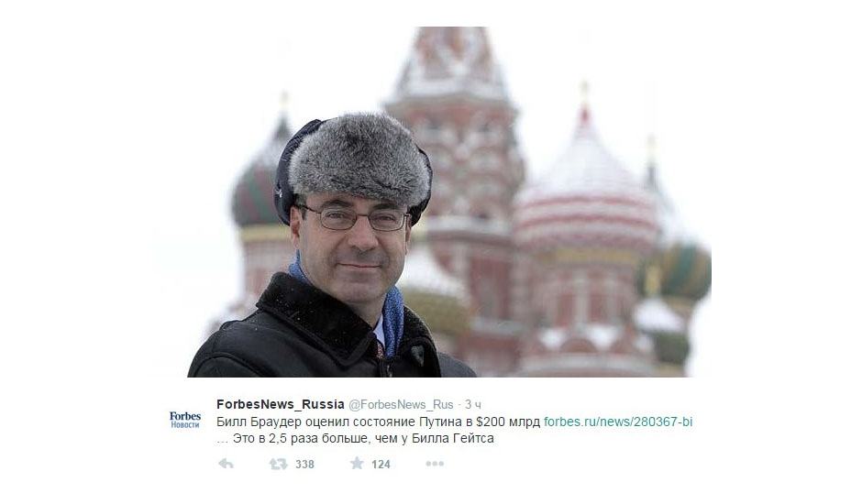View the 338 retweets count
862x504 pixels.
tap(304, 465)
